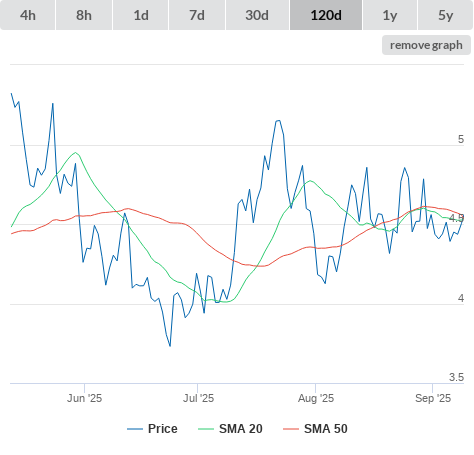Select the 4h time range tab
Image resolution: width=474 pixels, height=455 pixels.
(28, 15)
